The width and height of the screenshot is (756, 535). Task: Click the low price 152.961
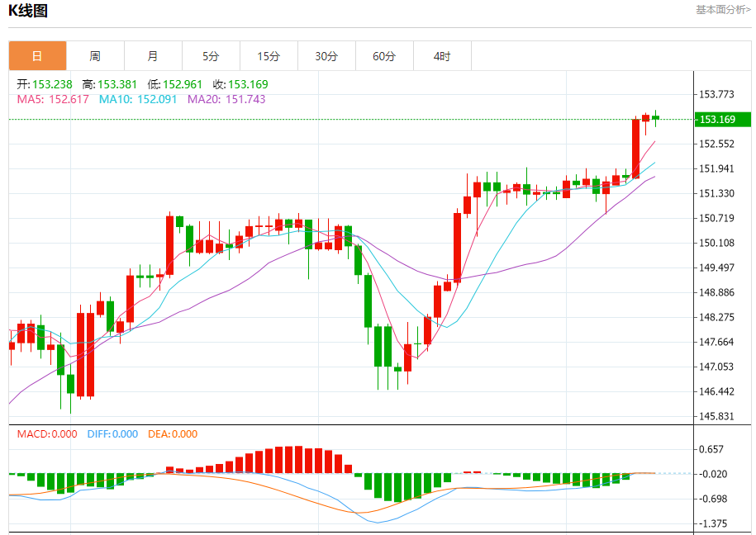pyautogui.click(x=183, y=84)
